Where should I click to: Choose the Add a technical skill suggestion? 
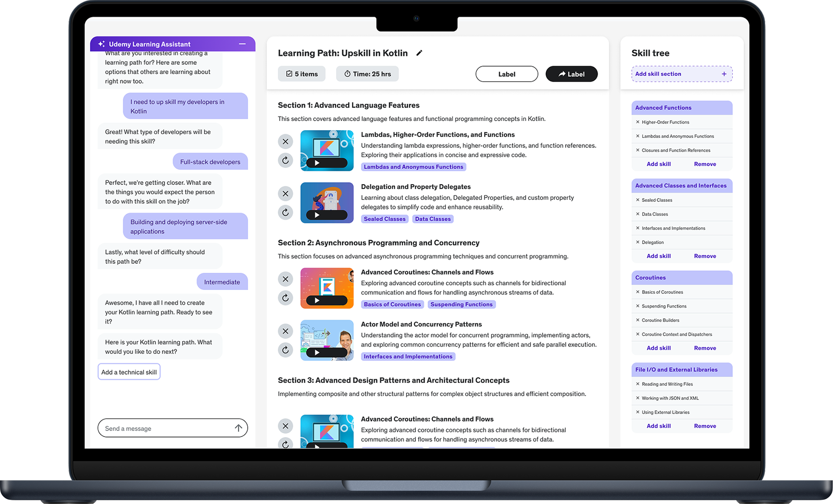point(129,372)
